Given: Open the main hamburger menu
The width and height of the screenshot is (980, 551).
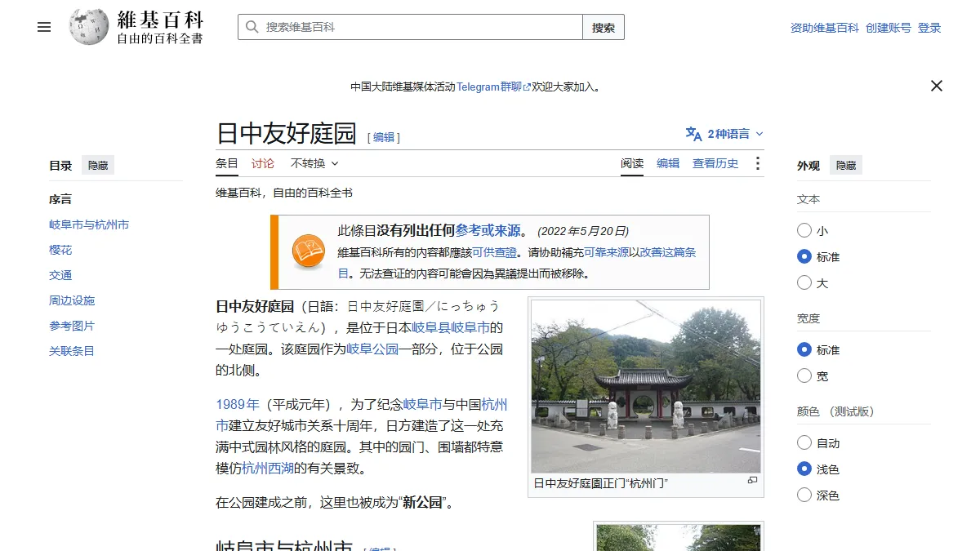Looking at the screenshot, I should pos(44,27).
